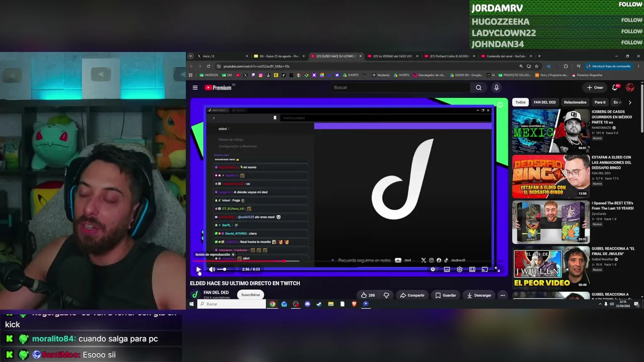Open Brave browser from the taskbar

(x=354, y=304)
